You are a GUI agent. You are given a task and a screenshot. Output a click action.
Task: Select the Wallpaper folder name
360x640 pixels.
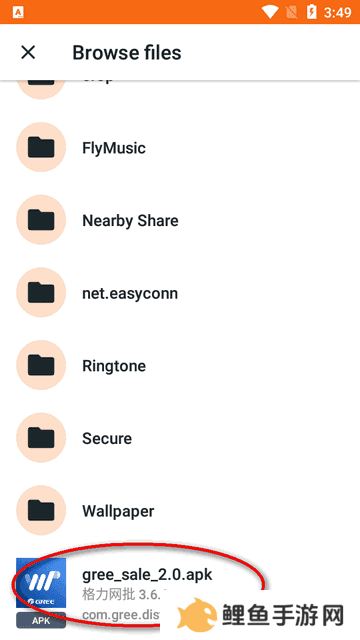tap(118, 511)
